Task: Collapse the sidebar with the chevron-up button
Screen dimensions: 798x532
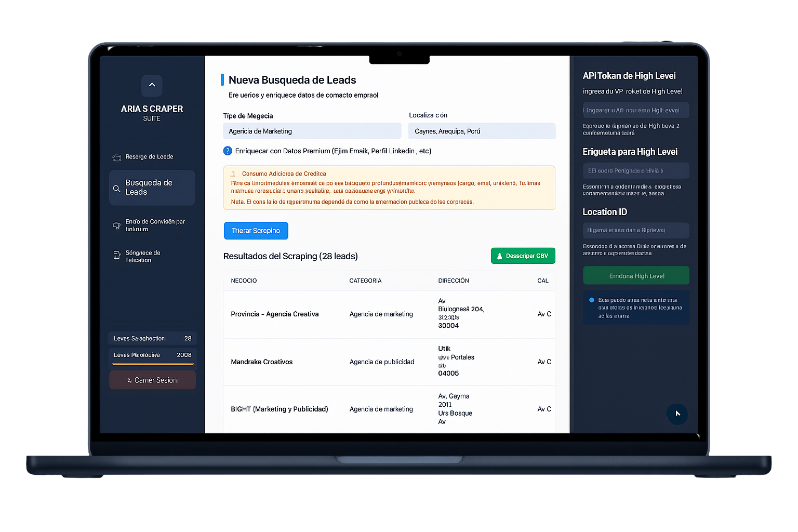Action: (152, 85)
